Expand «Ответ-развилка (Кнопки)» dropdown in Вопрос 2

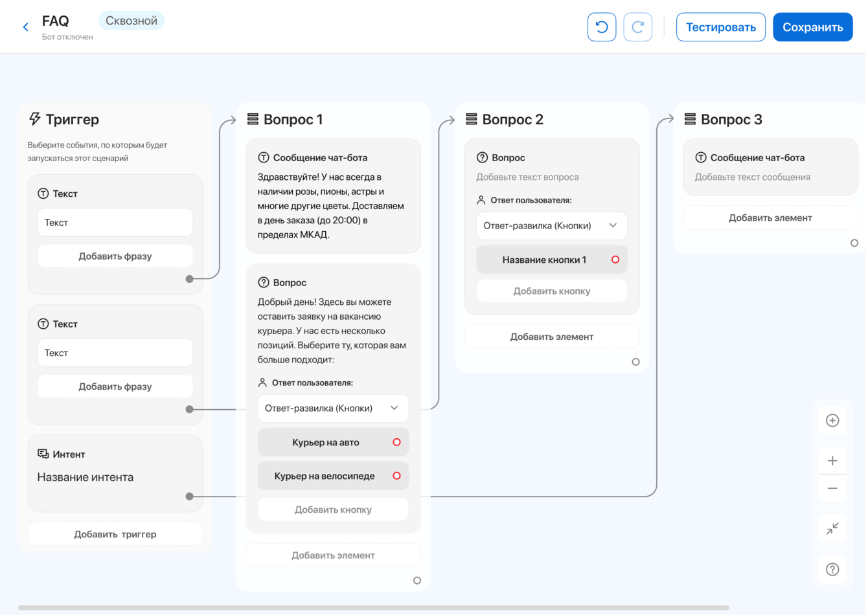(x=552, y=226)
